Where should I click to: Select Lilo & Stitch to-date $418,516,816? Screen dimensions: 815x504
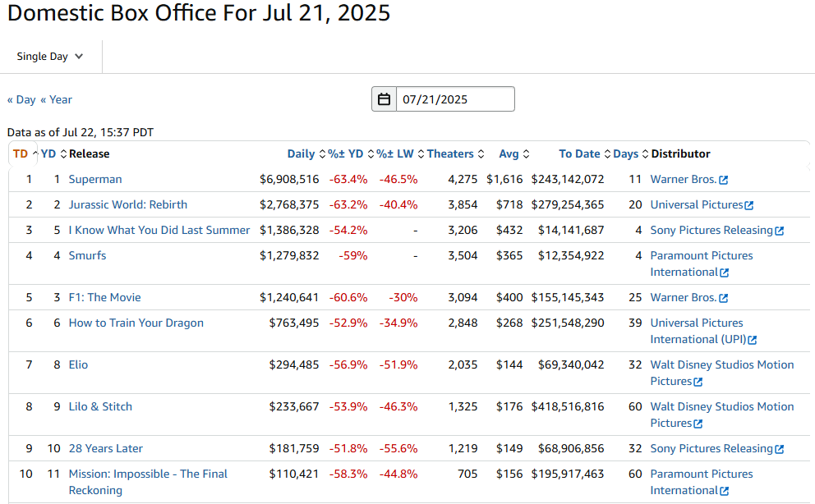(x=568, y=407)
